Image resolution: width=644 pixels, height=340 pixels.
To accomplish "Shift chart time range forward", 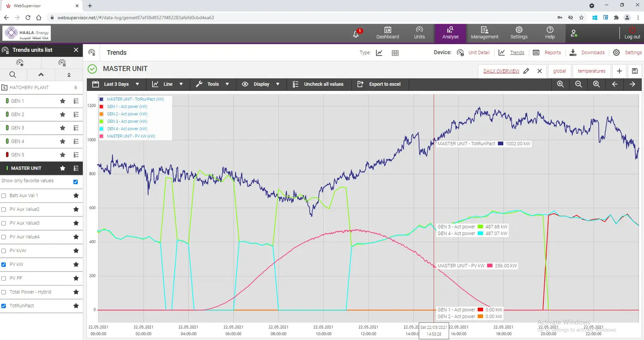I will click(632, 84).
